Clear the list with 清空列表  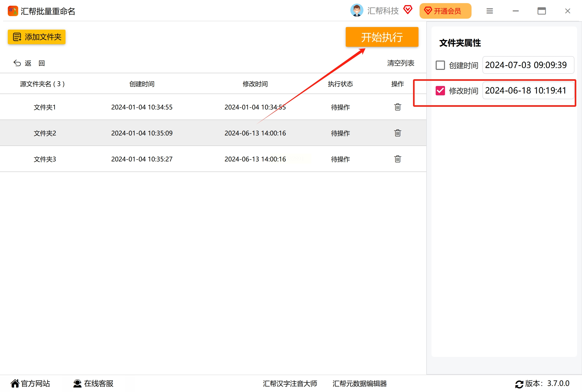[400, 63]
